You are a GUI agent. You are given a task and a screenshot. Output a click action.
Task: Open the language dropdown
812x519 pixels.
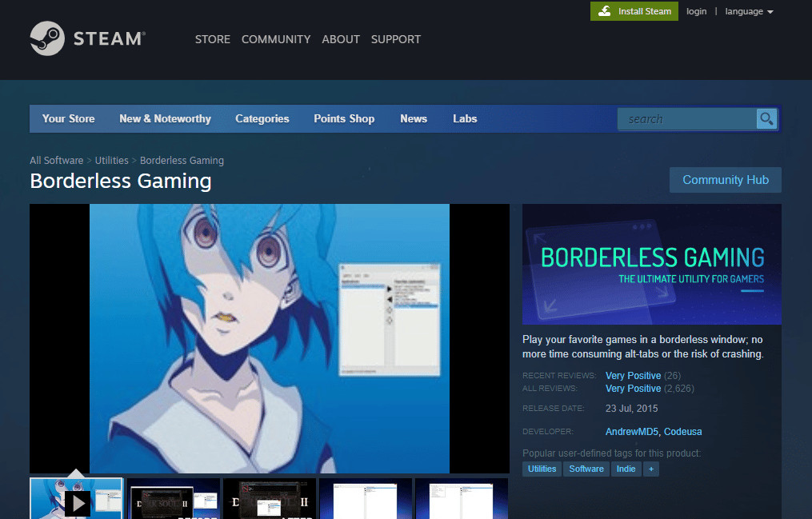click(x=744, y=11)
